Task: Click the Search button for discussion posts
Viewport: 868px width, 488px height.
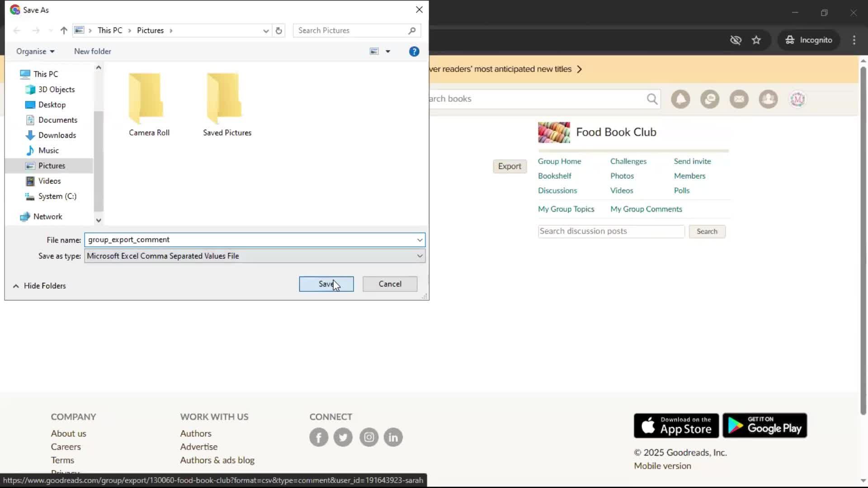Action: [707, 231]
